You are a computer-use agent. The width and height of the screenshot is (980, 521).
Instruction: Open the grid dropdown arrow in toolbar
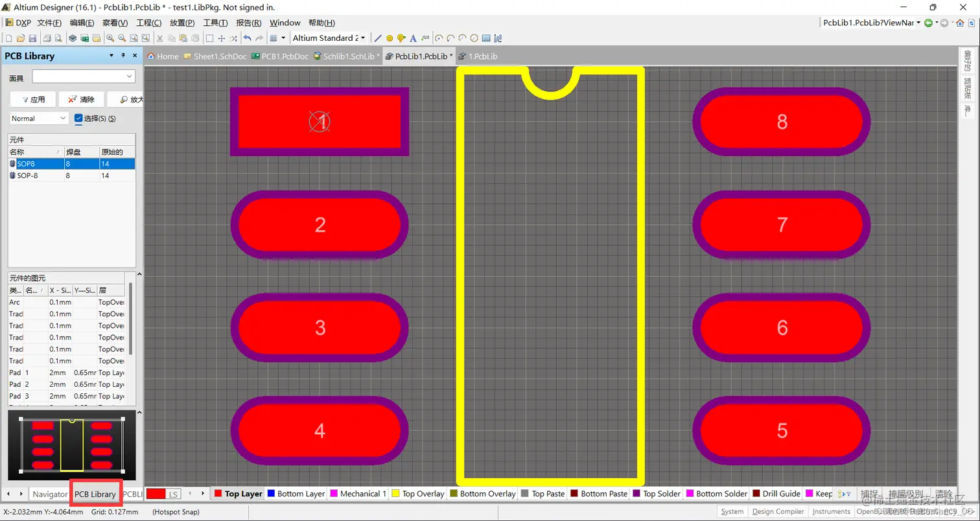(283, 38)
